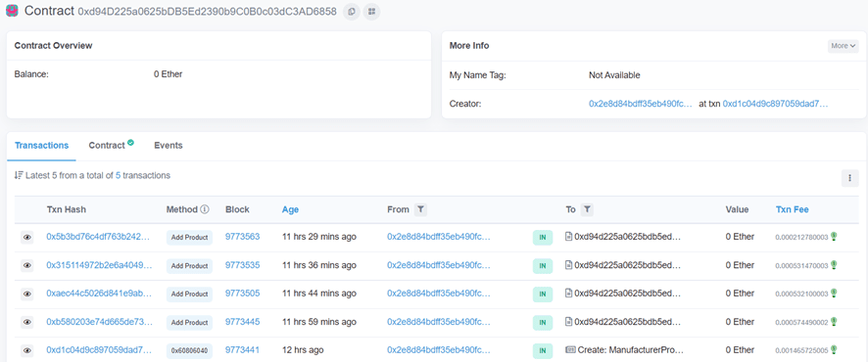Open the three-dot table options menu
The height and width of the screenshot is (362, 868).
pyautogui.click(x=849, y=178)
